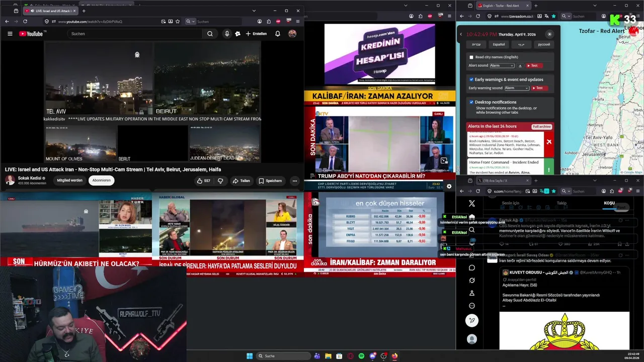
Task: Open search engine dropdown in Tzofar window toolbar
Action: tap(566, 16)
